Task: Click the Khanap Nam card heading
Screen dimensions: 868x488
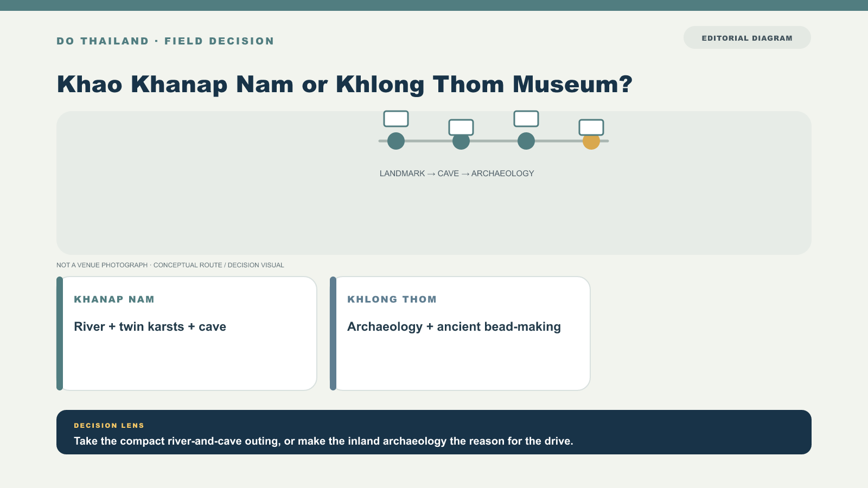Action: (x=114, y=299)
